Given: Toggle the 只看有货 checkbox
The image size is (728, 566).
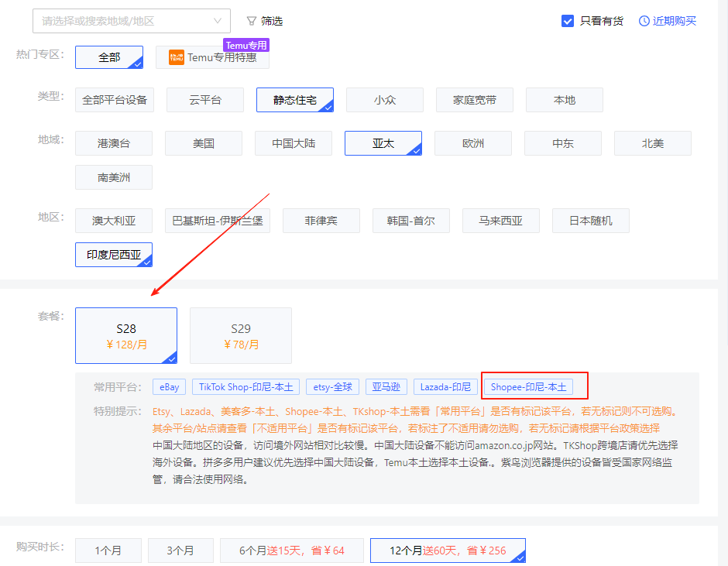Looking at the screenshot, I should (568, 21).
